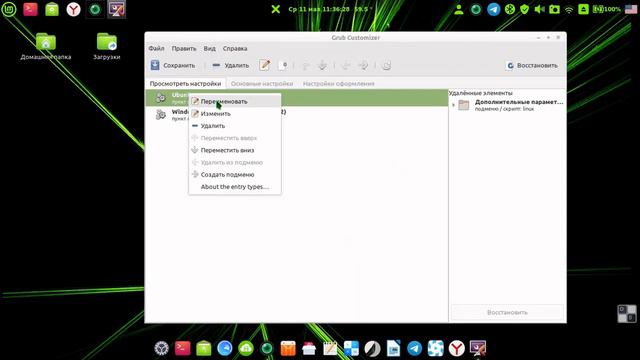Switch to Основные настройки tab
This screenshot has height=360, width=640.
tap(262, 83)
